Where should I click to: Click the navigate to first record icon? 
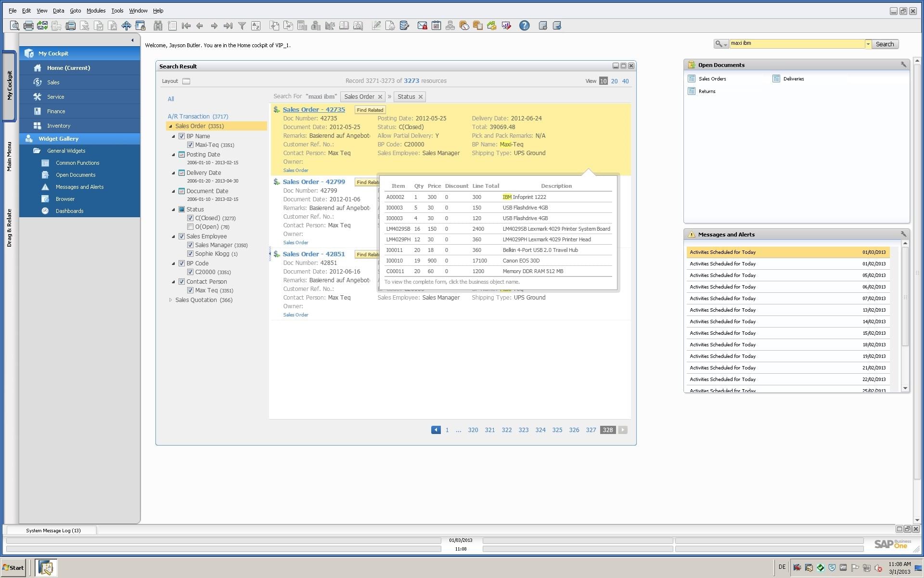tap(187, 26)
